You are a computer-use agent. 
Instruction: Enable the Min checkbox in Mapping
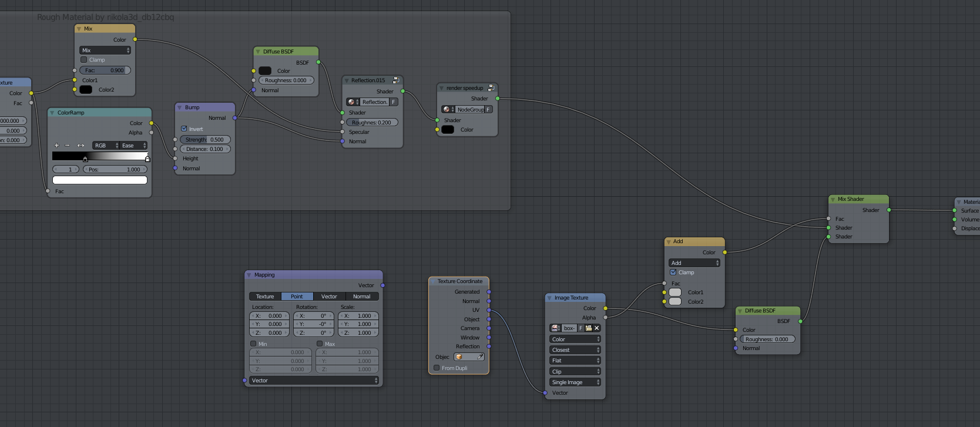254,344
